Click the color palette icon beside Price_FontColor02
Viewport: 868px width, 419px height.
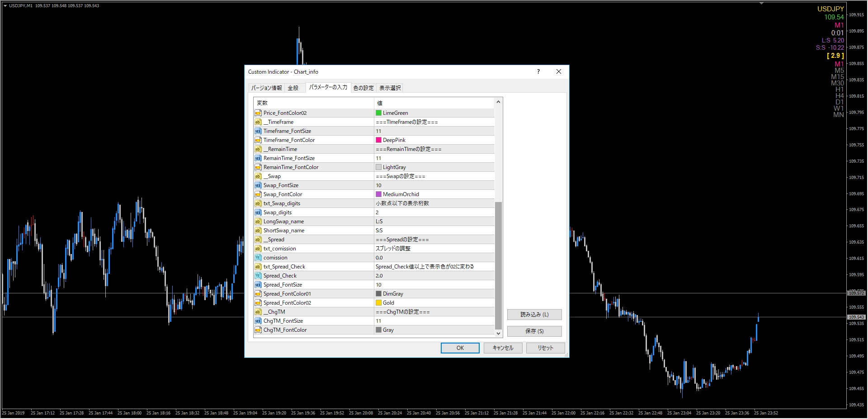(x=258, y=113)
